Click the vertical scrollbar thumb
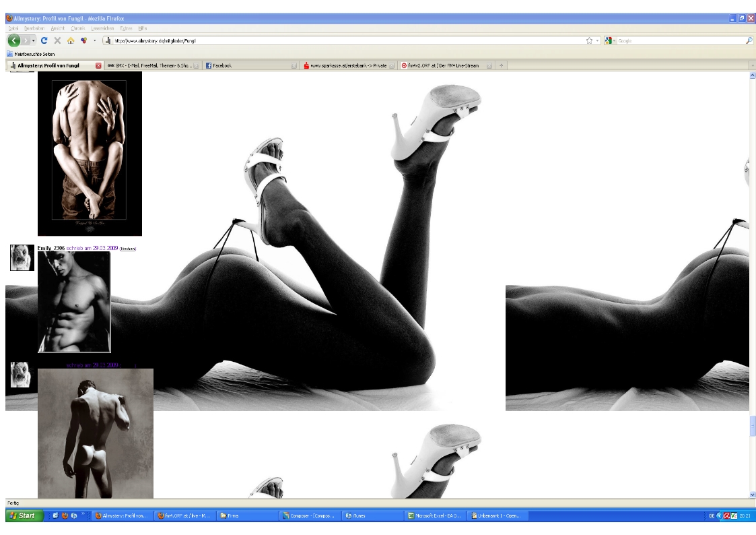This screenshot has height=535, width=756. pyautogui.click(x=753, y=426)
